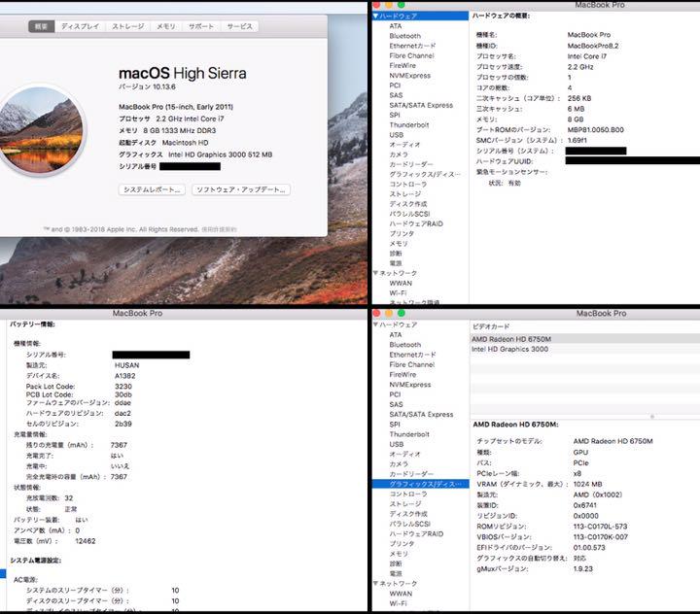Viewport: 700px width, 614px height.
Task: Select カードリーダー in hardware overview window sidebar
Action: [x=411, y=164]
